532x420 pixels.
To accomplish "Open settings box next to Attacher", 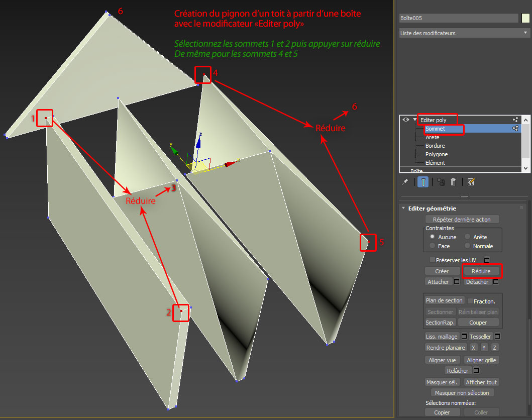I will pyautogui.click(x=456, y=282).
